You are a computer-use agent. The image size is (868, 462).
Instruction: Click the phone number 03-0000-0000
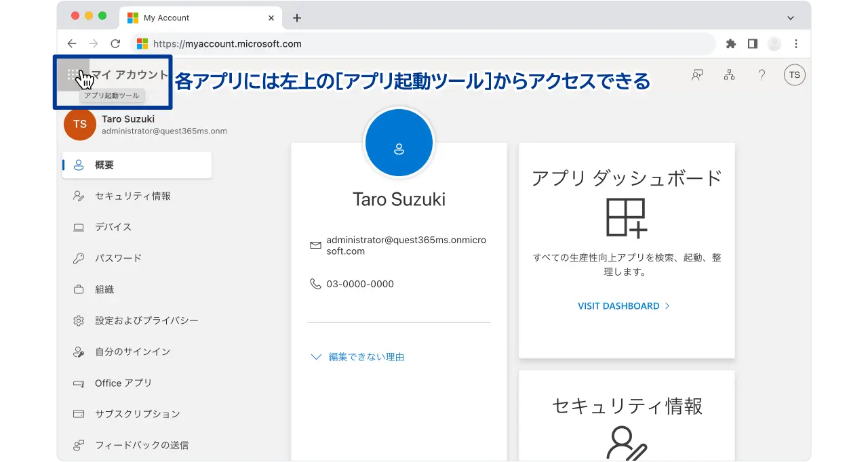[x=360, y=285]
